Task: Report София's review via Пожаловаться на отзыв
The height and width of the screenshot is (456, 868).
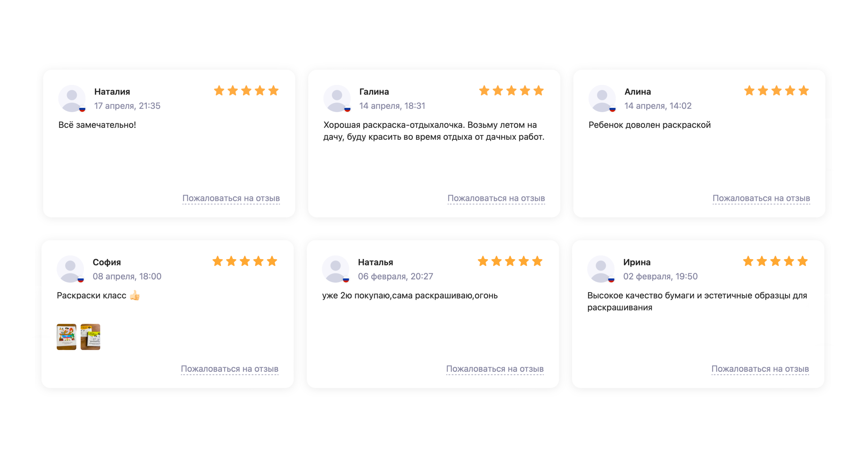Action: tap(229, 368)
